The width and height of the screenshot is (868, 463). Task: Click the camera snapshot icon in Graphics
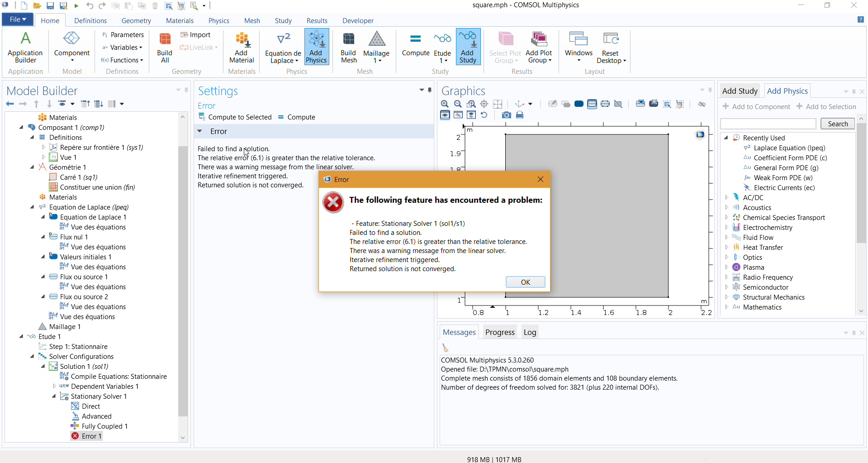click(x=507, y=115)
